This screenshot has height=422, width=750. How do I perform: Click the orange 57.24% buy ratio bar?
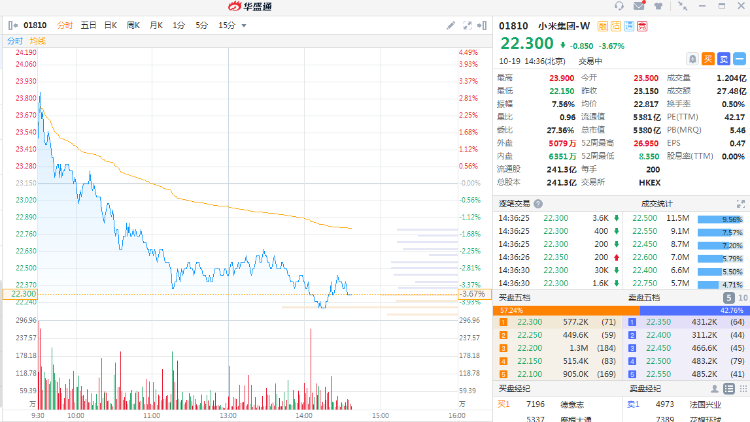(566, 311)
